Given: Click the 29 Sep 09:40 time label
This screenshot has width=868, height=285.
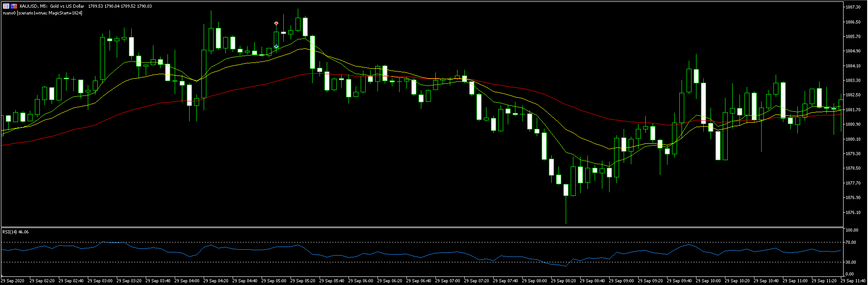Looking at the screenshot, I should pos(679,281).
